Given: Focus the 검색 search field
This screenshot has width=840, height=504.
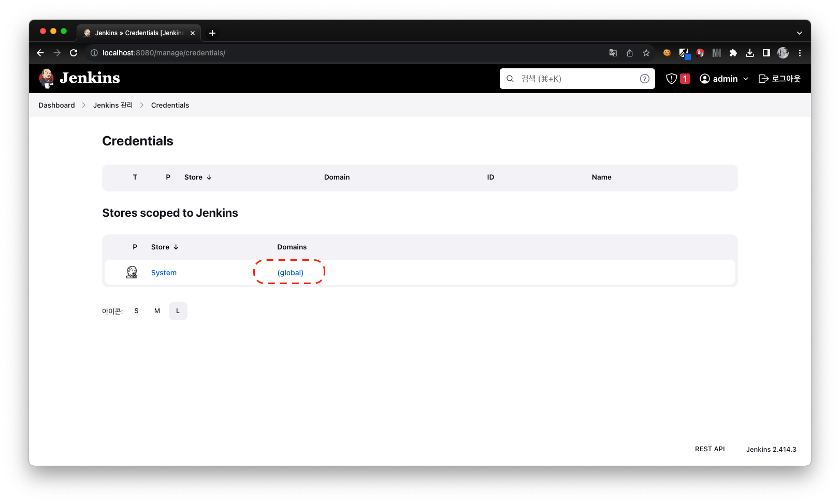Looking at the screenshot, I should [577, 79].
